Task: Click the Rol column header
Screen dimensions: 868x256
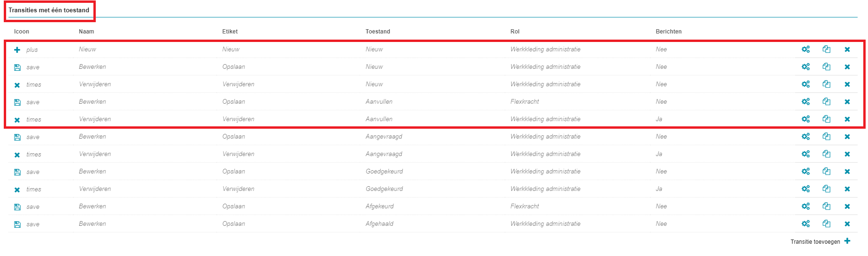Action: 515,32
